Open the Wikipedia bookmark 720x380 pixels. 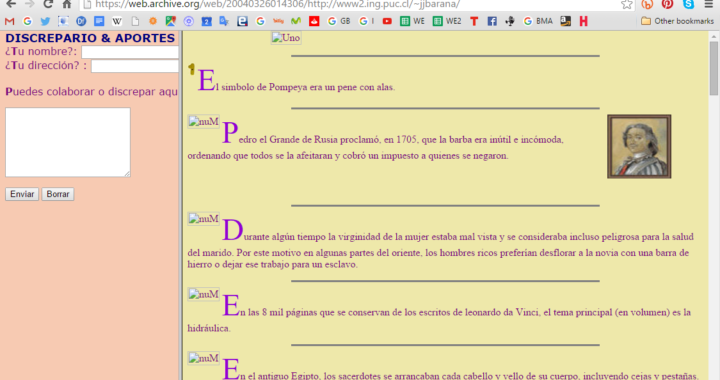(x=117, y=21)
